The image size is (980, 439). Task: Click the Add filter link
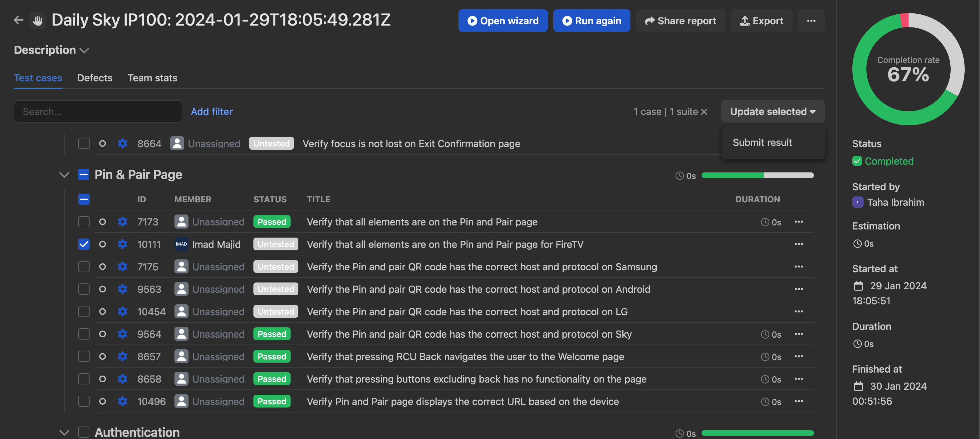[212, 111]
